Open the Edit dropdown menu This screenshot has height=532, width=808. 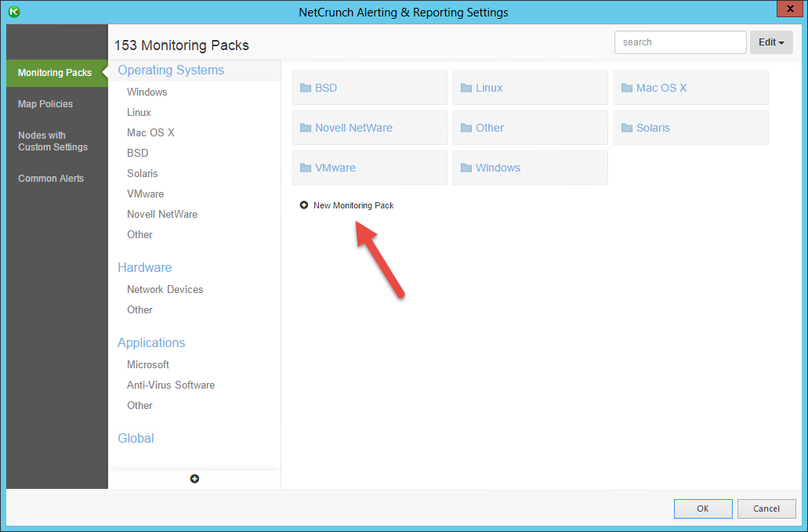pyautogui.click(x=771, y=42)
